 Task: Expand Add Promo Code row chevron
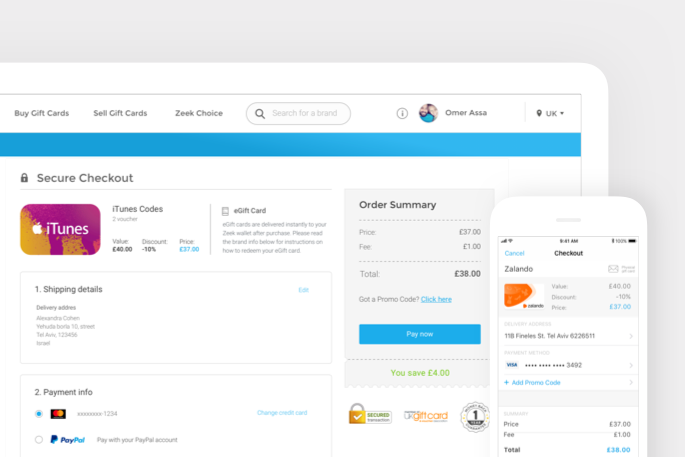tap(631, 382)
